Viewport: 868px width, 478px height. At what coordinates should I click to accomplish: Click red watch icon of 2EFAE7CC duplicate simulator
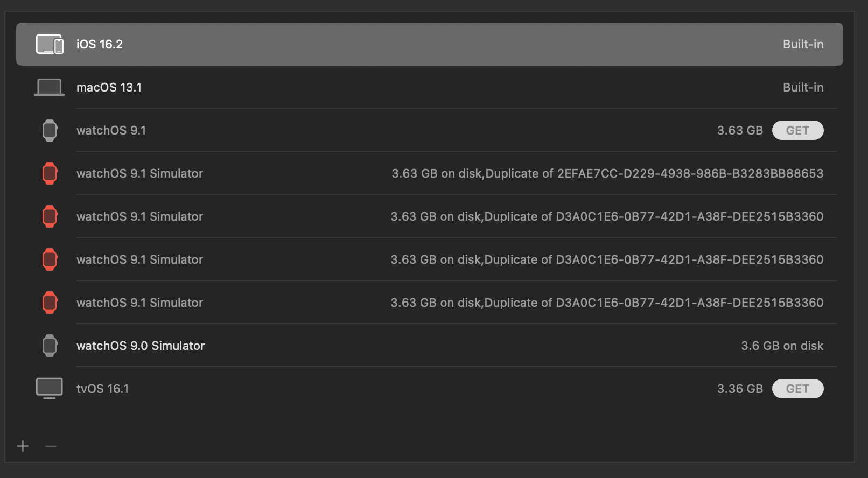(50, 173)
